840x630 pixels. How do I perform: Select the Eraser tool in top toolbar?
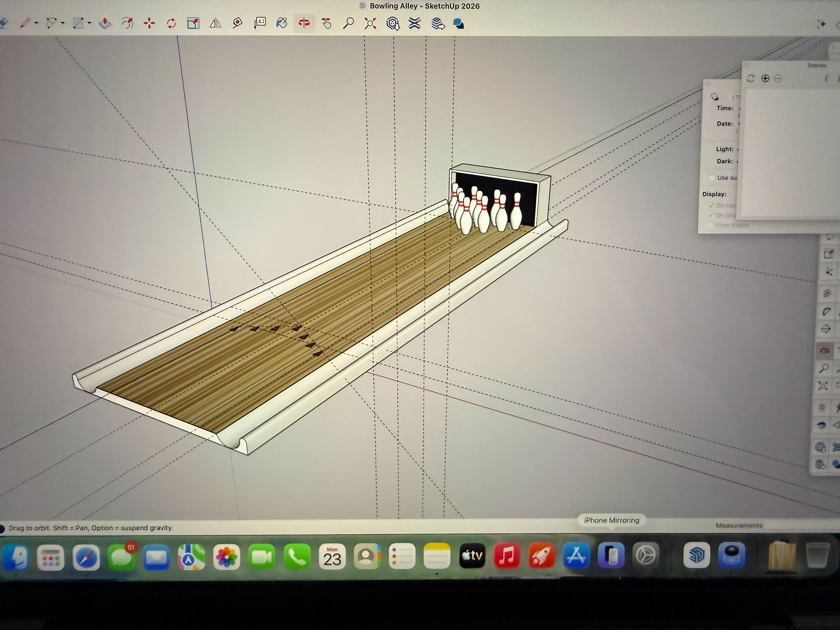pos(4,23)
